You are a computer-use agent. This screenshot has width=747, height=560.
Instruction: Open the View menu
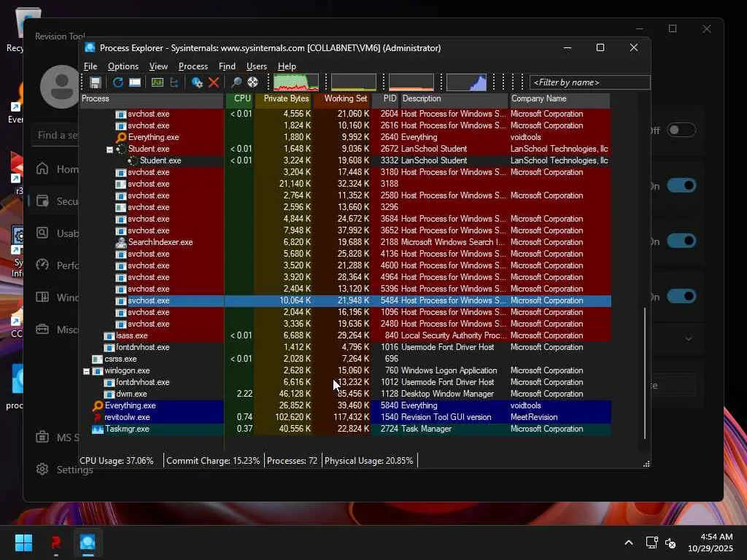(x=158, y=66)
